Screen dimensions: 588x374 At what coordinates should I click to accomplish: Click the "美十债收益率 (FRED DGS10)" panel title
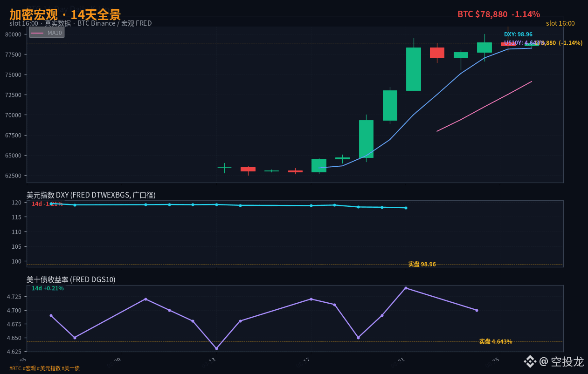[x=71, y=279]
